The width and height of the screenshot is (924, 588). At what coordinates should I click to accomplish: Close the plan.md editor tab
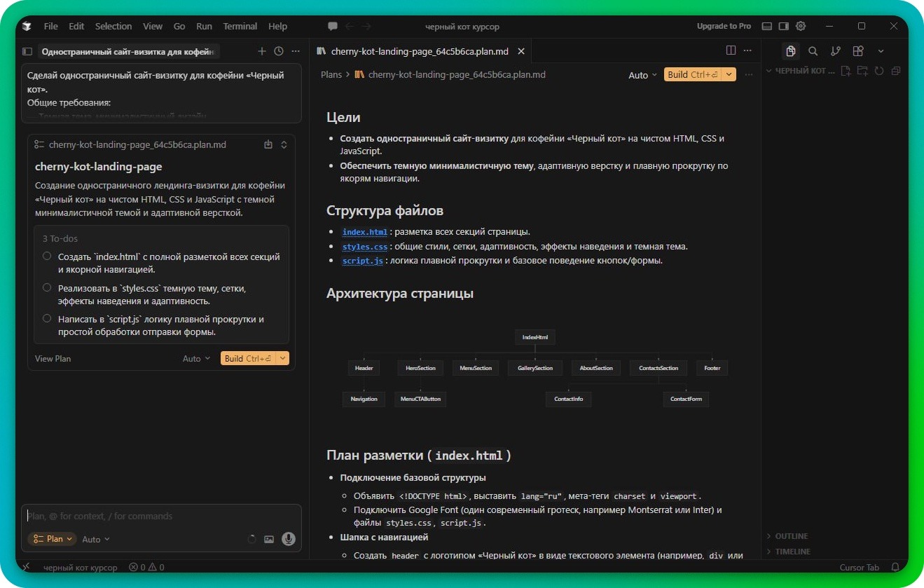[x=520, y=51]
